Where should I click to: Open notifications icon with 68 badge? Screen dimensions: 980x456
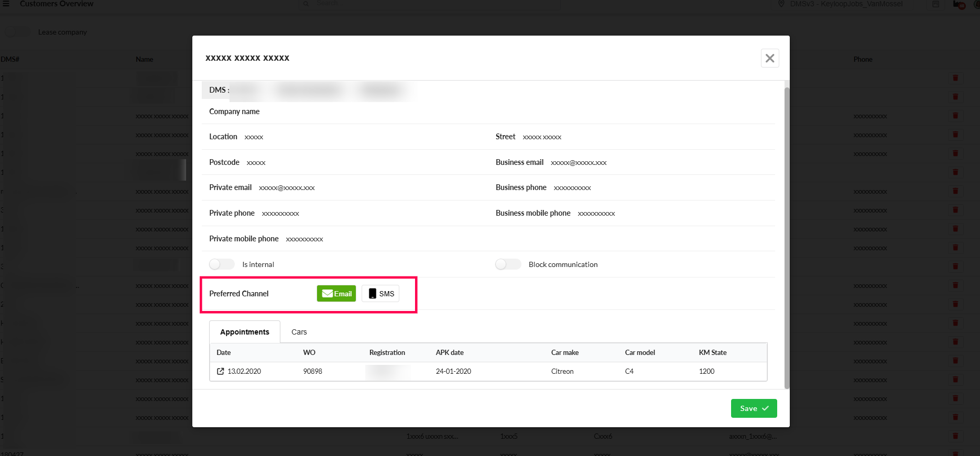click(x=958, y=5)
